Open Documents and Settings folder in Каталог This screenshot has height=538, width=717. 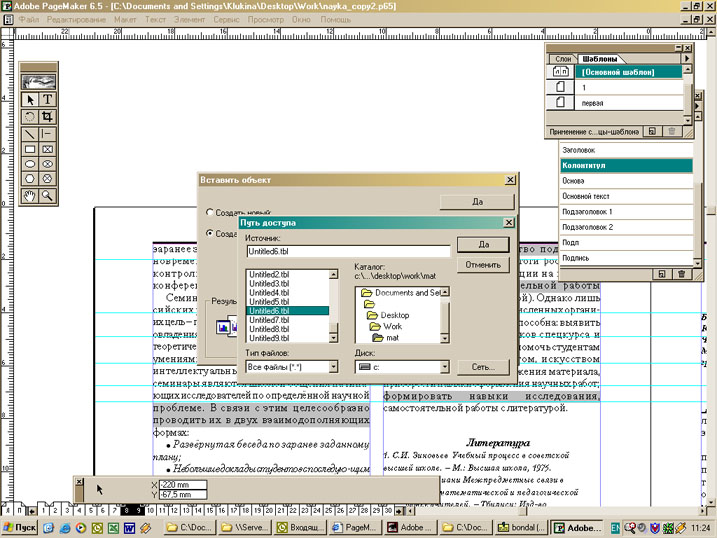tap(401, 293)
